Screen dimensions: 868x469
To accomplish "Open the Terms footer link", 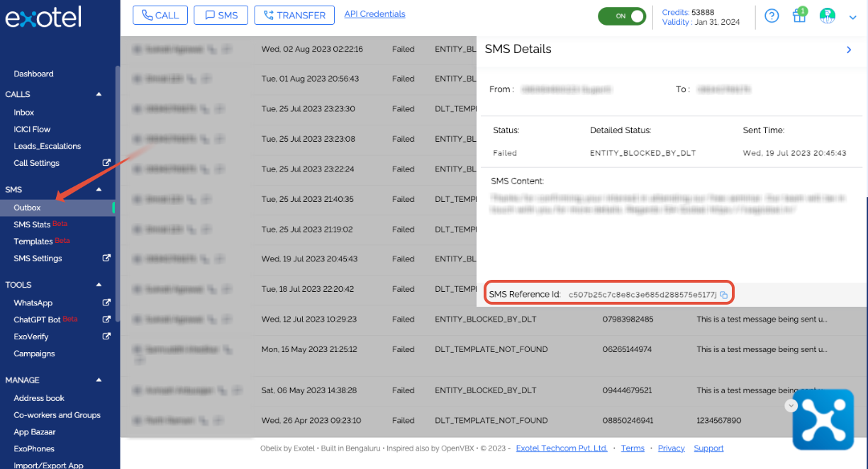I will click(x=633, y=448).
